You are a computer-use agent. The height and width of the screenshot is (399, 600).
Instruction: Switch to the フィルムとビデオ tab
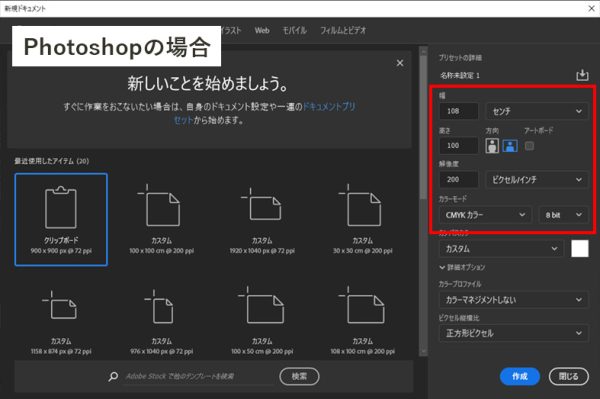pos(343,31)
